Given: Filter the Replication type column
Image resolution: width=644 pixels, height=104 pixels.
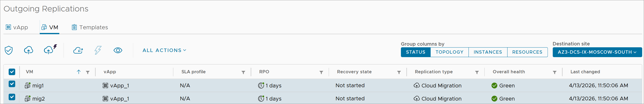Looking at the screenshot, I should click(x=477, y=72).
